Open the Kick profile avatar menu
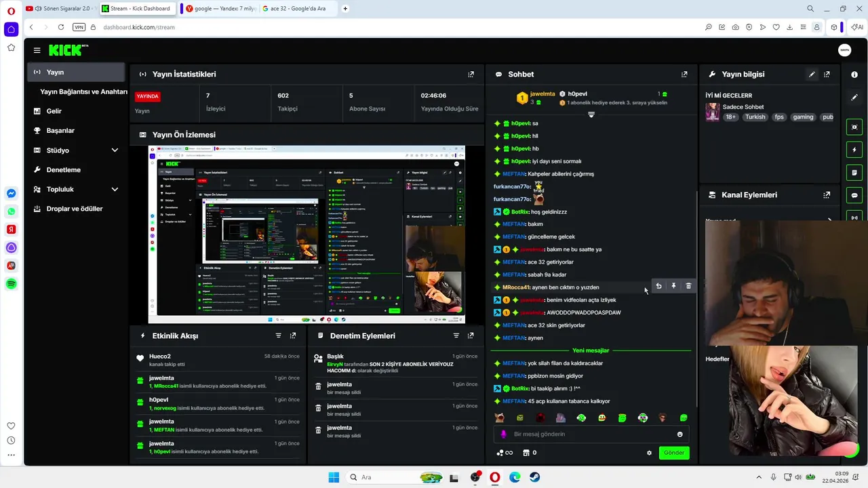Image resolution: width=868 pixels, height=488 pixels. click(x=844, y=50)
